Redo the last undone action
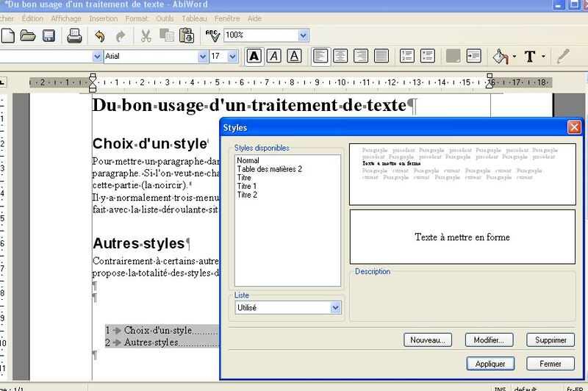Viewport: 588px width, 391px height. pyautogui.click(x=121, y=36)
